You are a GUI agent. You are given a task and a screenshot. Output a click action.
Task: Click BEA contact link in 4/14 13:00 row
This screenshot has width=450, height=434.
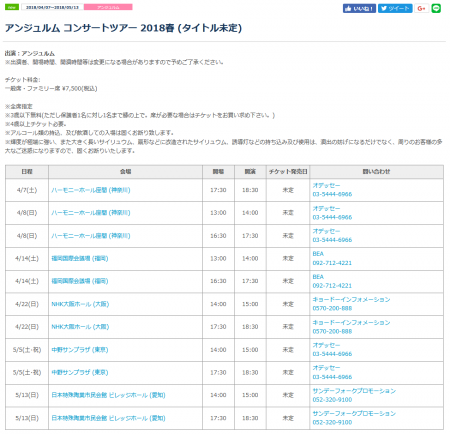[x=318, y=254]
